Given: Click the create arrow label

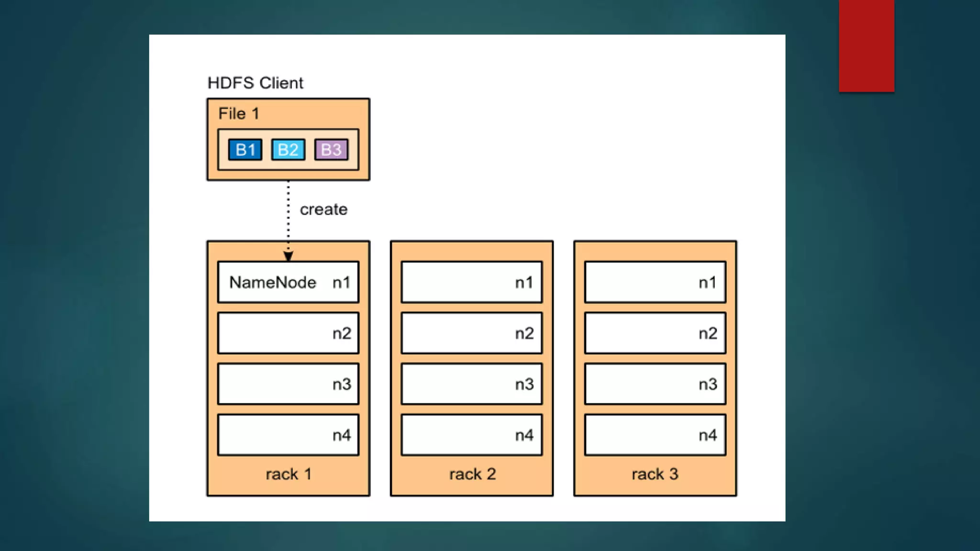Looking at the screenshot, I should 323,209.
